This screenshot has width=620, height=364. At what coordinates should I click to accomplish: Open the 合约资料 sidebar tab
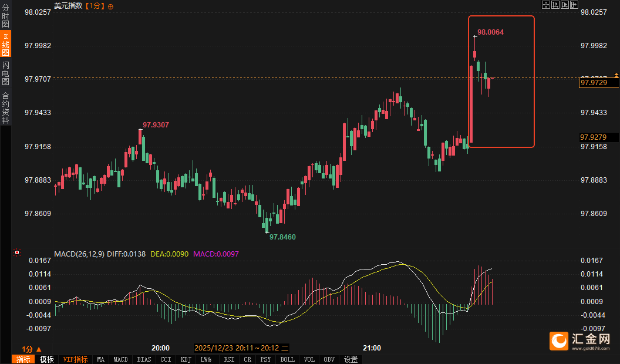pos(5,107)
